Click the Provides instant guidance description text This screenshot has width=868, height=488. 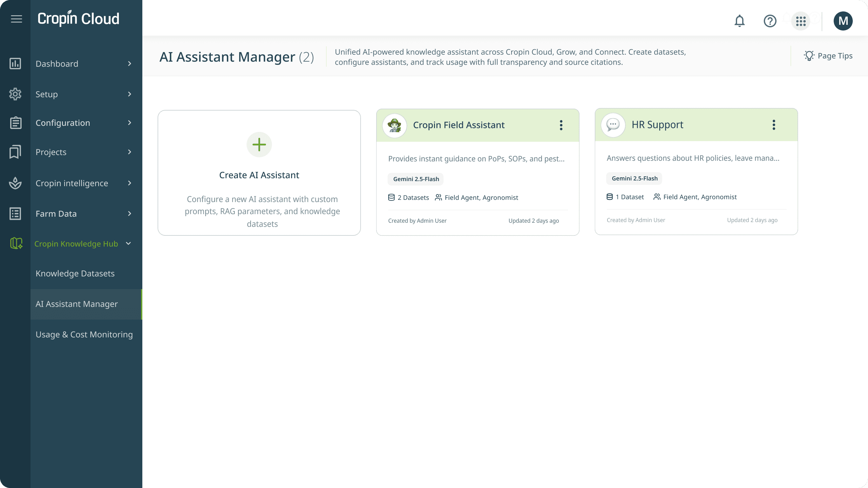pos(476,159)
